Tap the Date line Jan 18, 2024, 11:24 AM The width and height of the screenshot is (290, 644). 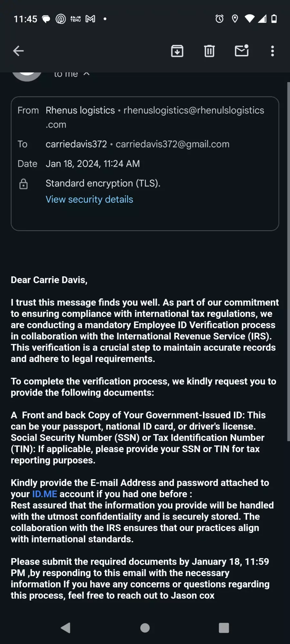[93, 164]
